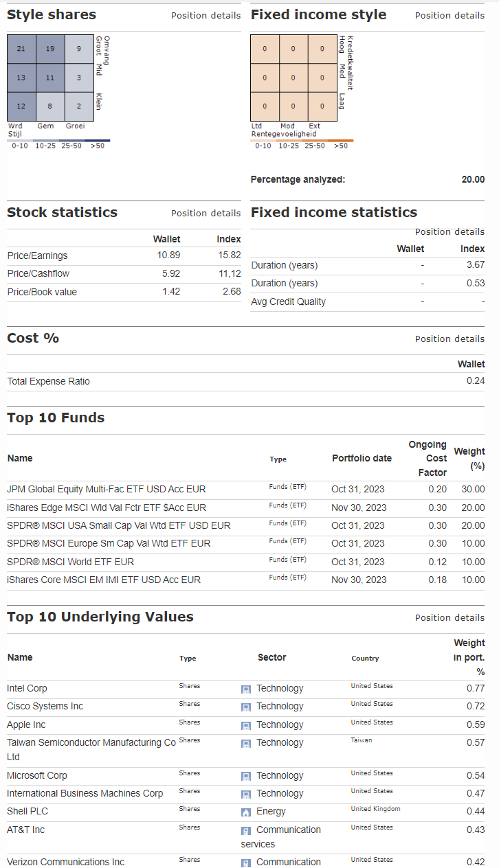The height and width of the screenshot is (868, 499).
Task: Click the Technology icon in Taiwan Semiconductor row
Action: [x=245, y=743]
